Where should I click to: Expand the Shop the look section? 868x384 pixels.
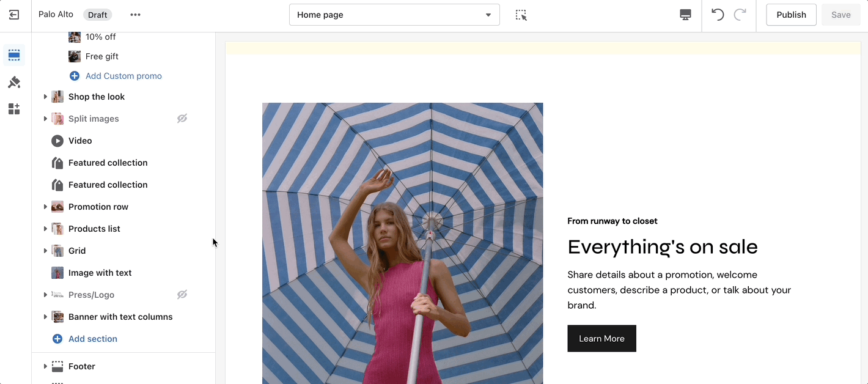(x=45, y=97)
